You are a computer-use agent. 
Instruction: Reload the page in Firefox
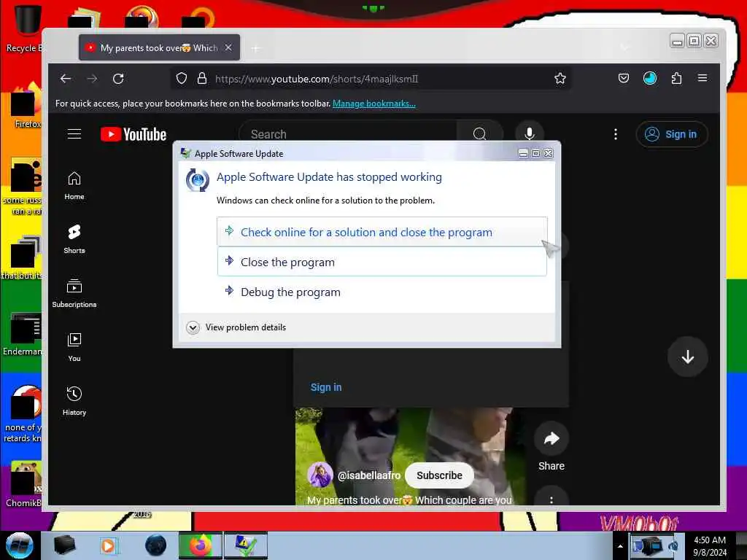click(x=118, y=79)
